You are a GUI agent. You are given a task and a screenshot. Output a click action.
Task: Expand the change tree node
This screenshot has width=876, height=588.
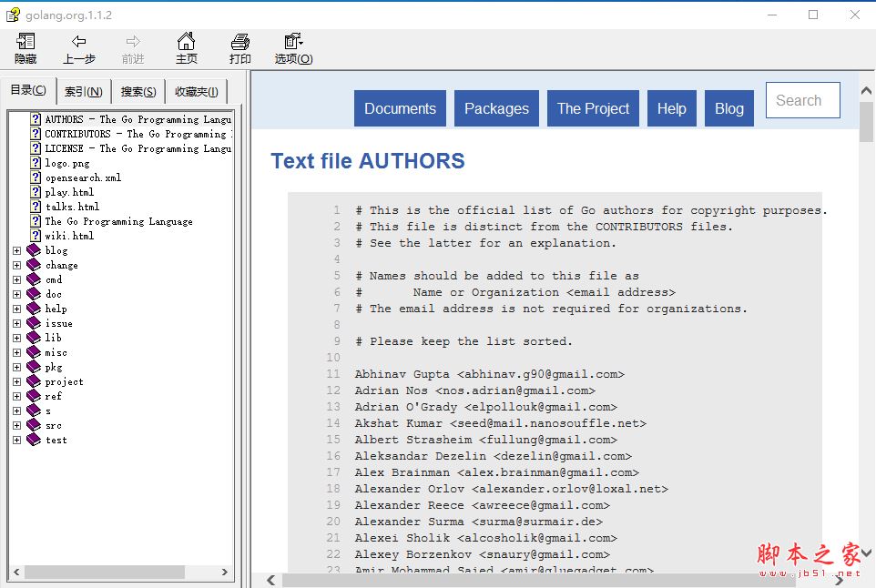click(16, 265)
